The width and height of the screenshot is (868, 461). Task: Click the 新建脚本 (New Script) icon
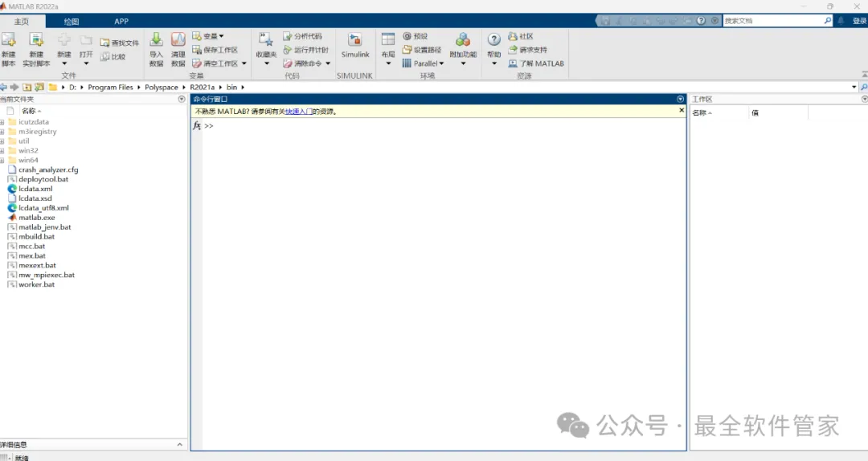pos(8,40)
